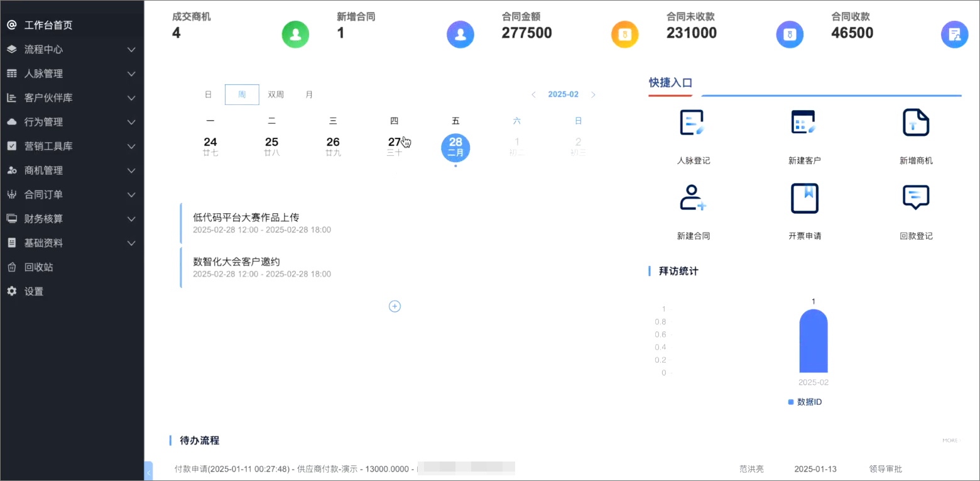980x481 pixels.
Task: Open the 开票申请 quick entry icon
Action: pos(804,198)
